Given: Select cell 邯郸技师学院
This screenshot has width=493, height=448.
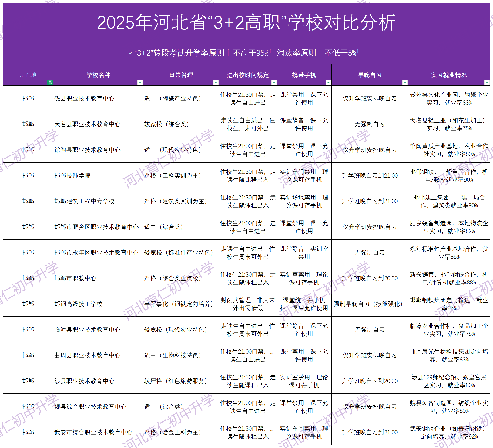Looking at the screenshot, I should point(98,175).
